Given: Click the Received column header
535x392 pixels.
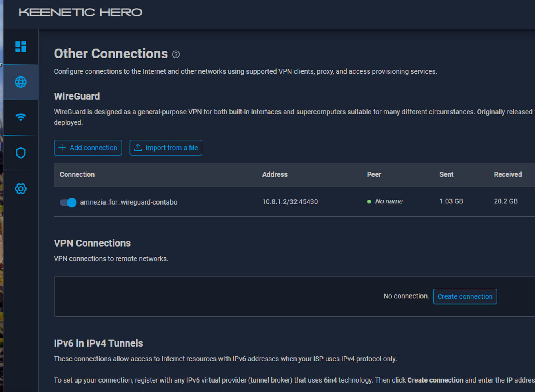Looking at the screenshot, I should pyautogui.click(x=508, y=174).
